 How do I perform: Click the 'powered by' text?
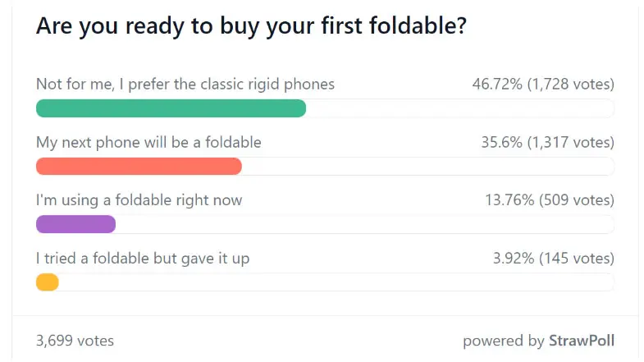click(504, 341)
